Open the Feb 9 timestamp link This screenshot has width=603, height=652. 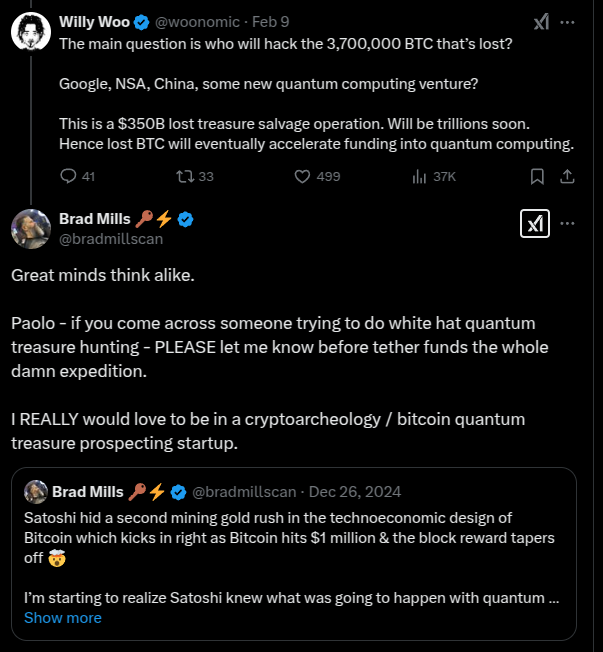[x=270, y=22]
